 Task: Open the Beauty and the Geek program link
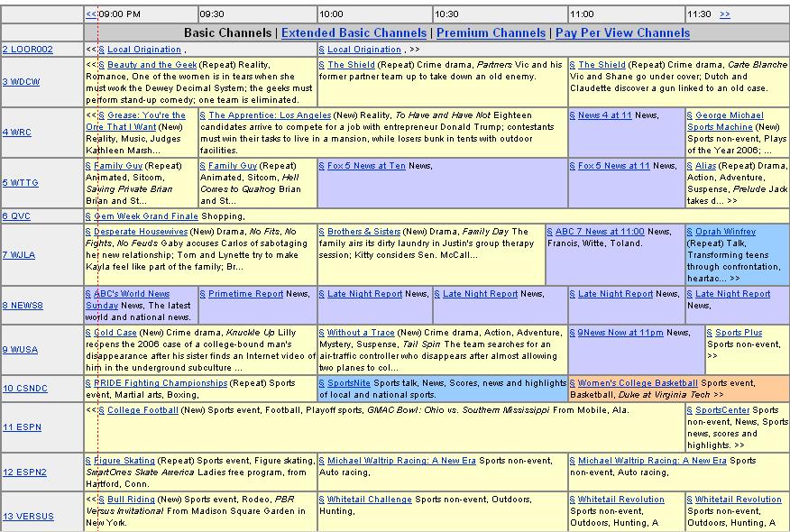pyautogui.click(x=152, y=65)
